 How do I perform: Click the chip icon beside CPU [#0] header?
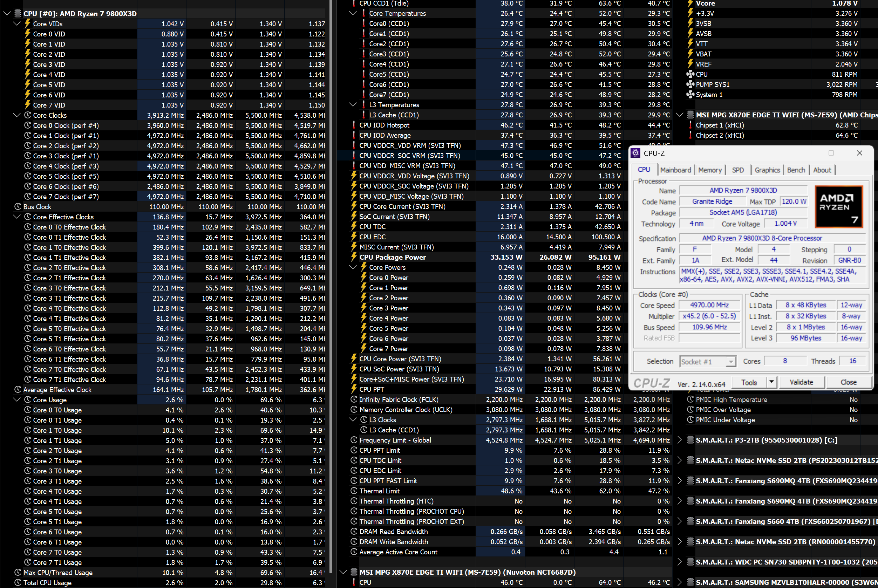coord(18,14)
